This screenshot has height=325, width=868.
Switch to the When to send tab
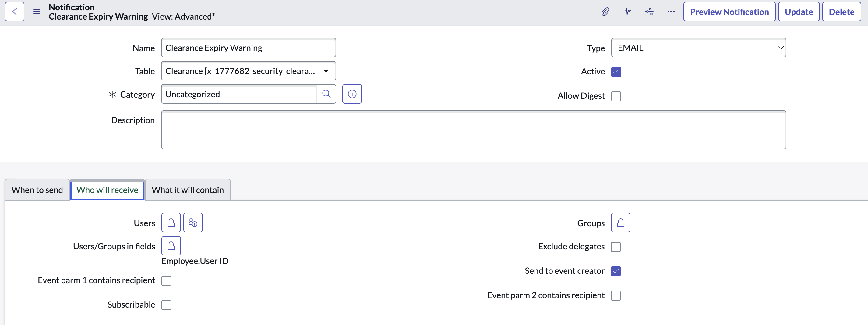point(37,190)
